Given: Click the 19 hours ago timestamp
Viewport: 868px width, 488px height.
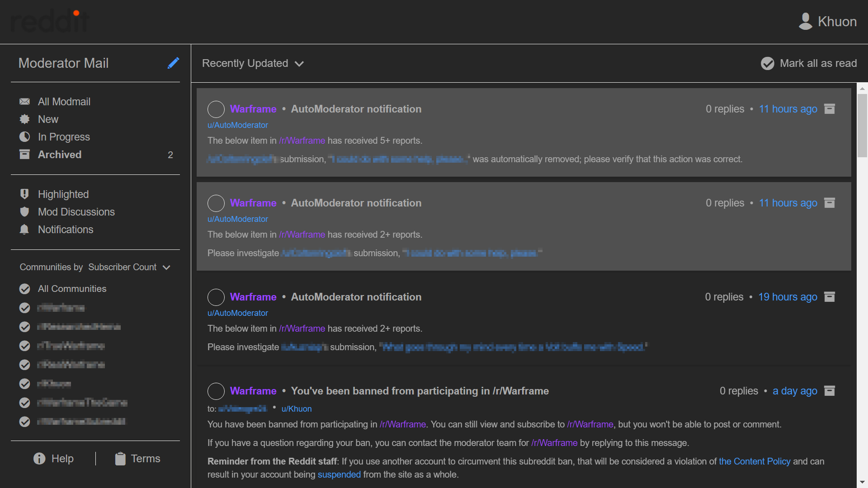Looking at the screenshot, I should (x=788, y=297).
